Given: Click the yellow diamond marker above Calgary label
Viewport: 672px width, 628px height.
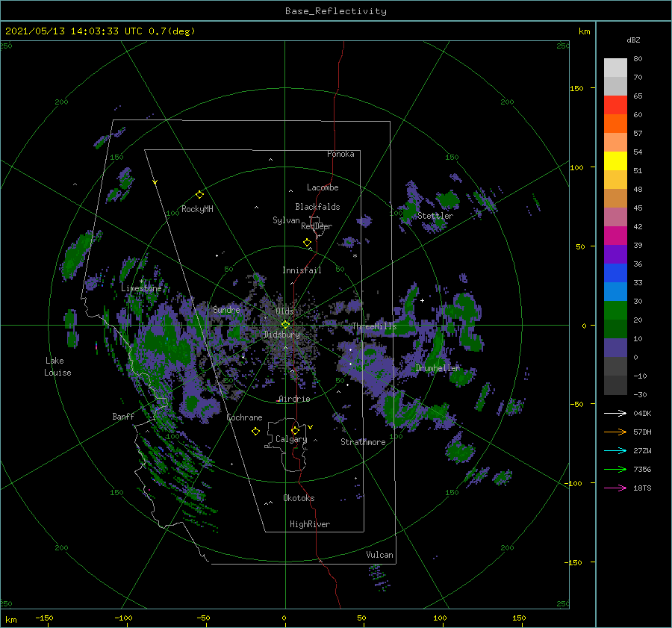Looking at the screenshot, I should point(295,430).
